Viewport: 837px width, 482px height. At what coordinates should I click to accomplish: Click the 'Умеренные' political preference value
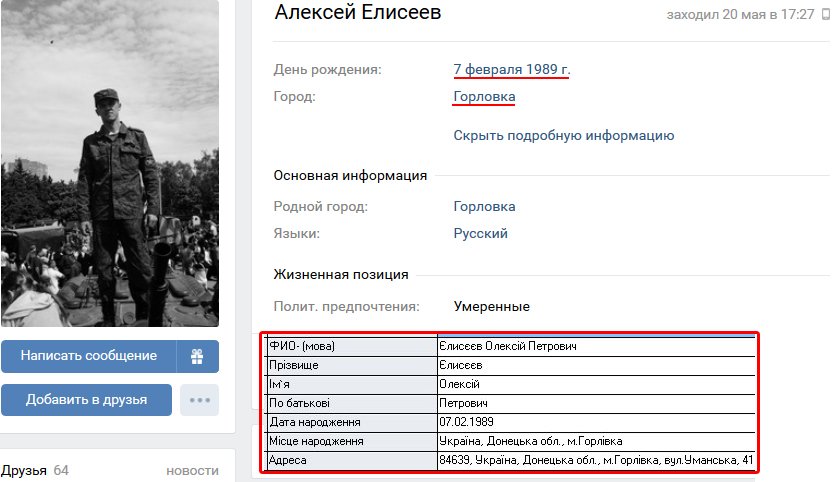tap(492, 306)
